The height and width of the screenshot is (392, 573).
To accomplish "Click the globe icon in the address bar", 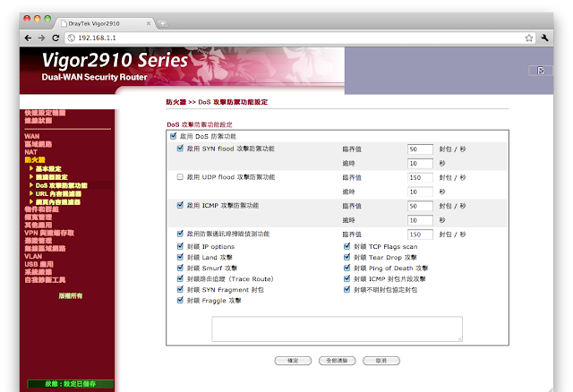I will 72,38.
